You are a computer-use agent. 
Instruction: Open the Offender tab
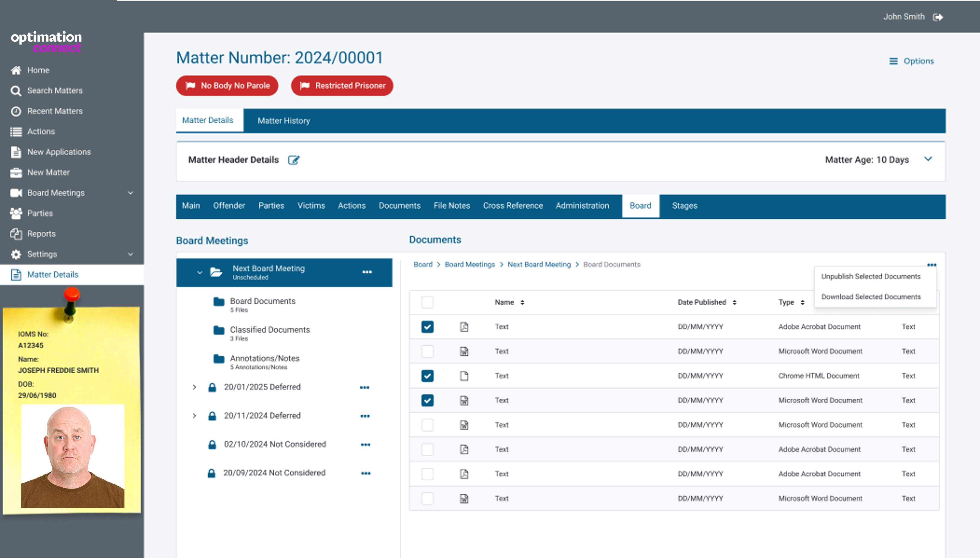229,206
